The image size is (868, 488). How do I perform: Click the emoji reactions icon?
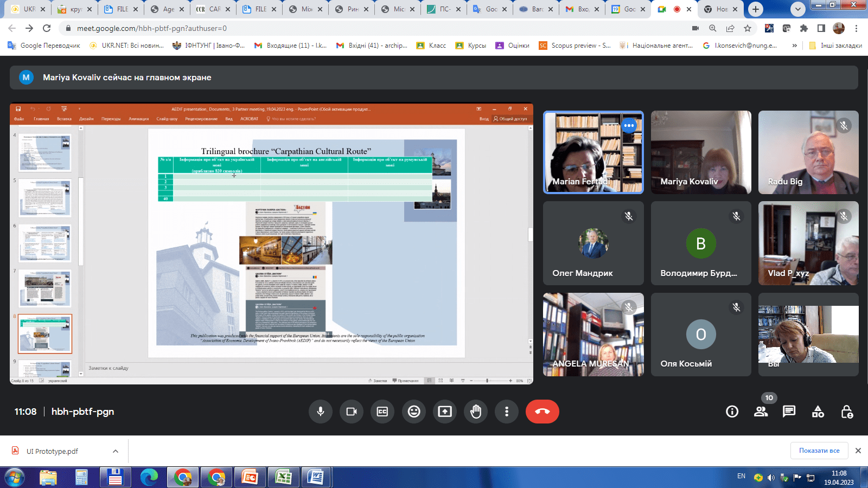tap(414, 412)
